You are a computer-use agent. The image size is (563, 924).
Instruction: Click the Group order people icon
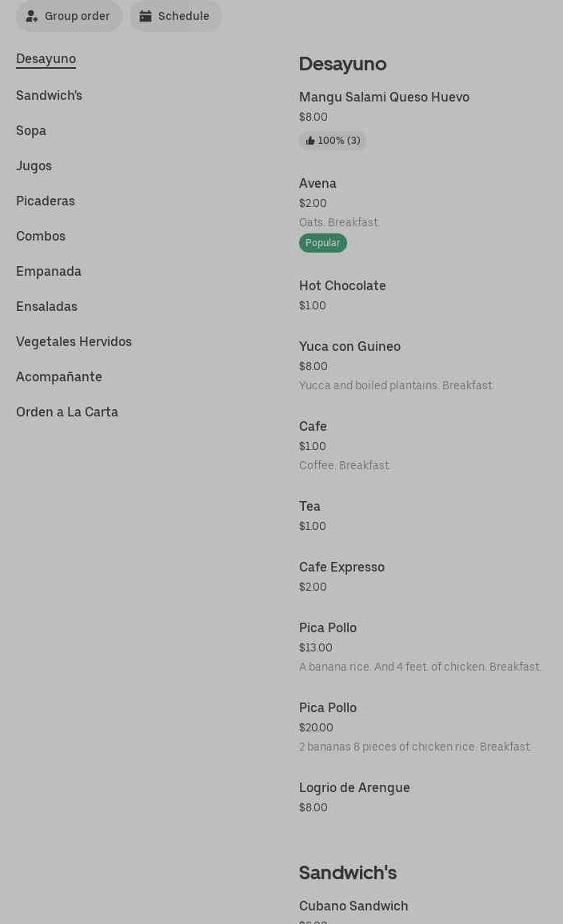coord(32,16)
